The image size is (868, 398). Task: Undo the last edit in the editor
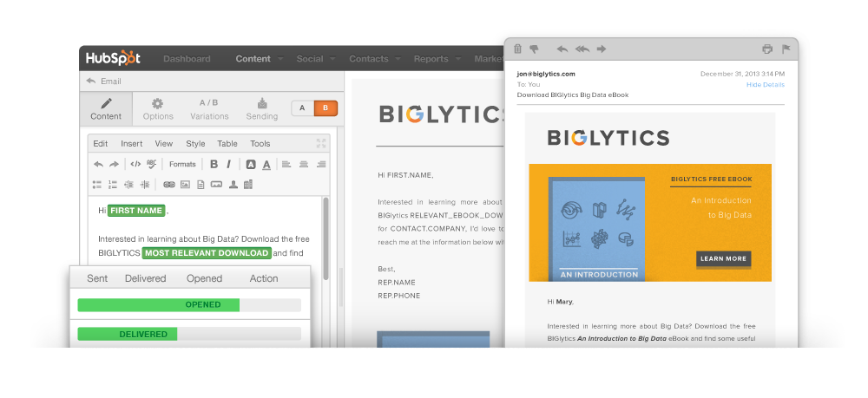[99, 164]
